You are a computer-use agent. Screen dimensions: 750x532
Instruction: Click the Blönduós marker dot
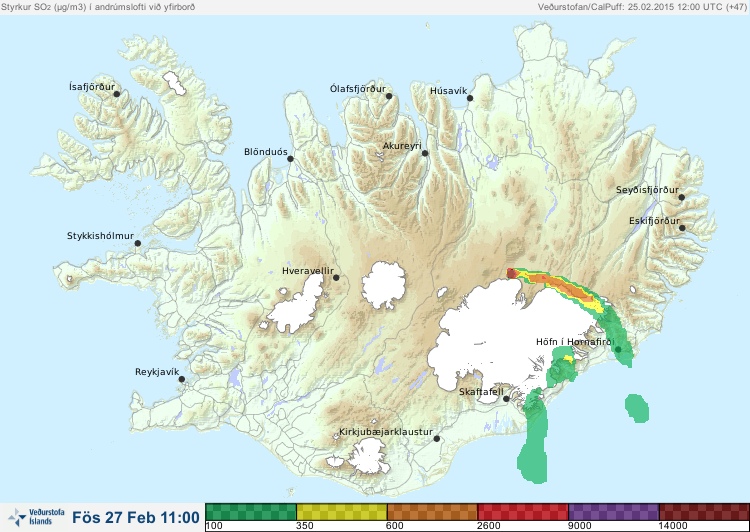pyautogui.click(x=290, y=159)
